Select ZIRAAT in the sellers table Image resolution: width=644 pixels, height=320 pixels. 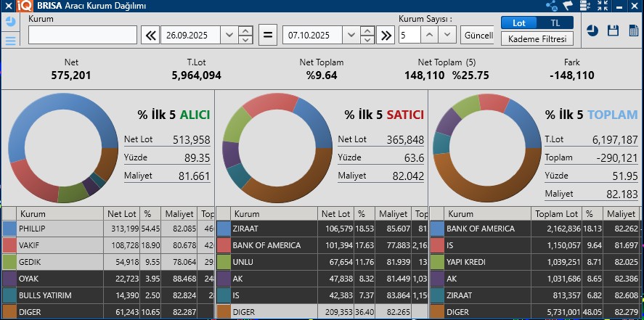[x=322, y=229]
